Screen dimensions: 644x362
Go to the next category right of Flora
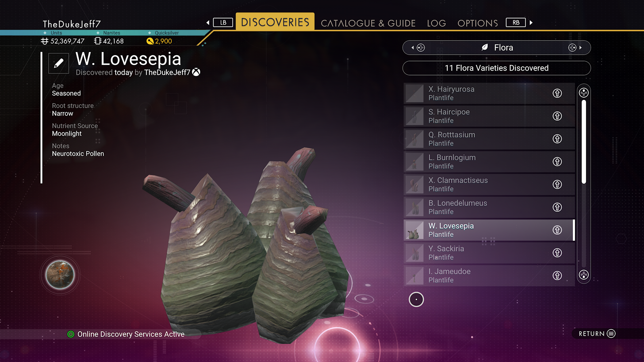point(575,48)
